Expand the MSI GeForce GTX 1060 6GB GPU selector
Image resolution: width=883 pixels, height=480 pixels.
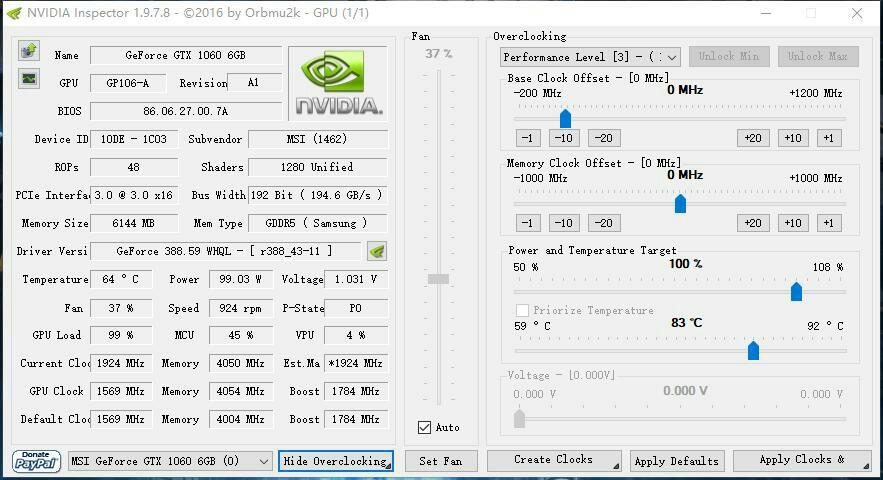(170, 461)
